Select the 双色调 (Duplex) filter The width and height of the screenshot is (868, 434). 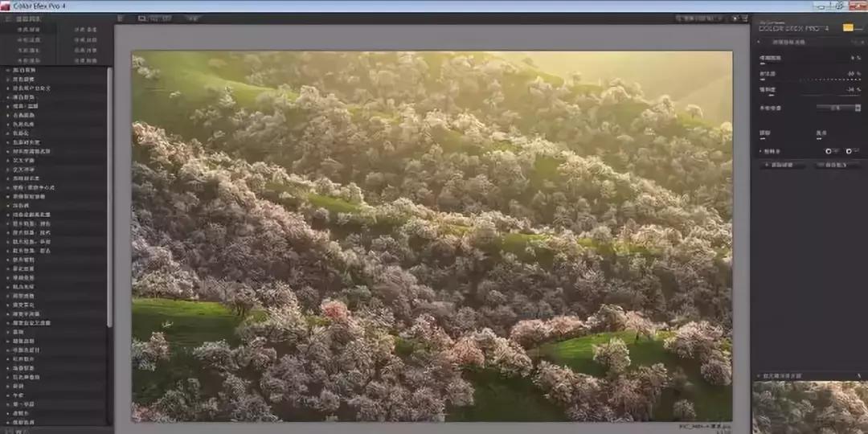pos(20,205)
